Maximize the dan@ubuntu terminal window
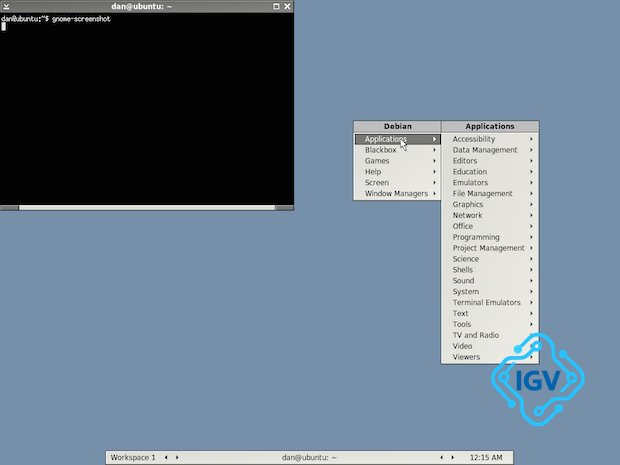The image size is (620, 465). 276,6
